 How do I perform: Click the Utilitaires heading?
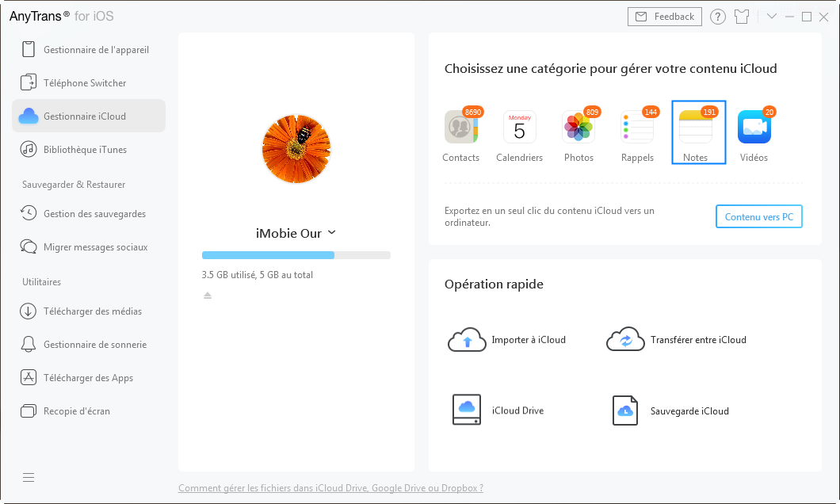[42, 282]
